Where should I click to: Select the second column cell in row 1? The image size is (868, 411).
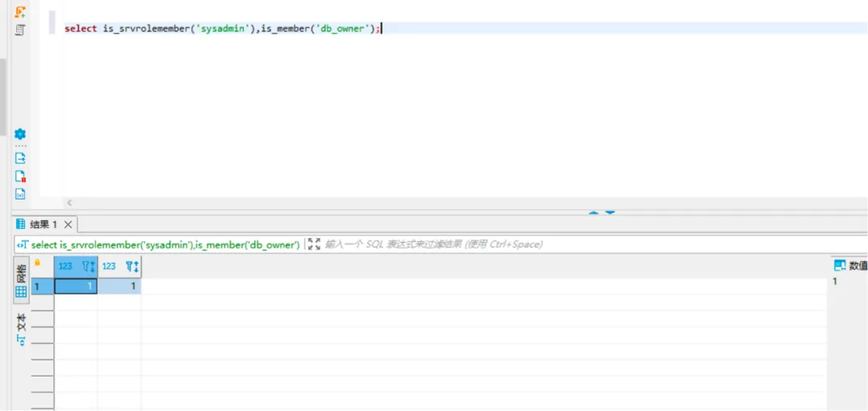tap(119, 286)
